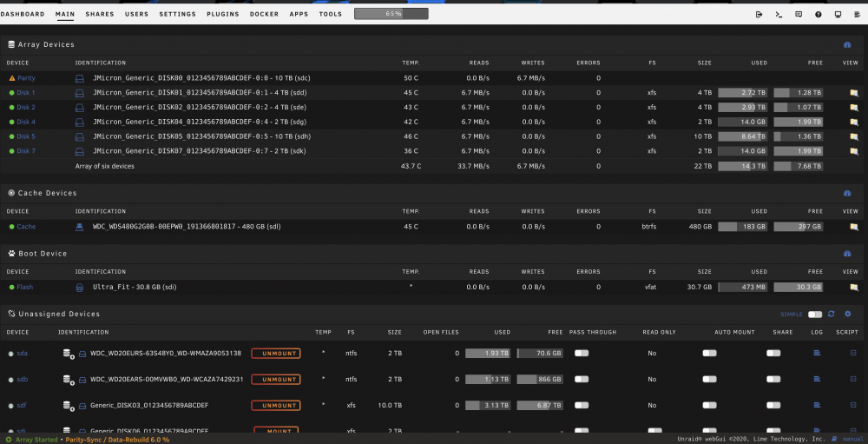Image resolution: width=868 pixels, height=444 pixels.
Task: Unmount the sdb WDC_WD20EARS drive
Action: click(x=276, y=379)
